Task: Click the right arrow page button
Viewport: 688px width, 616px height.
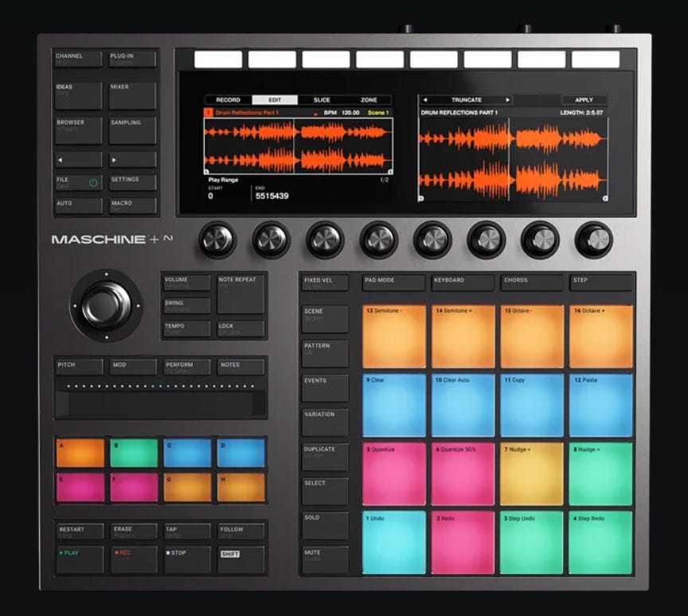Action: [x=132, y=160]
